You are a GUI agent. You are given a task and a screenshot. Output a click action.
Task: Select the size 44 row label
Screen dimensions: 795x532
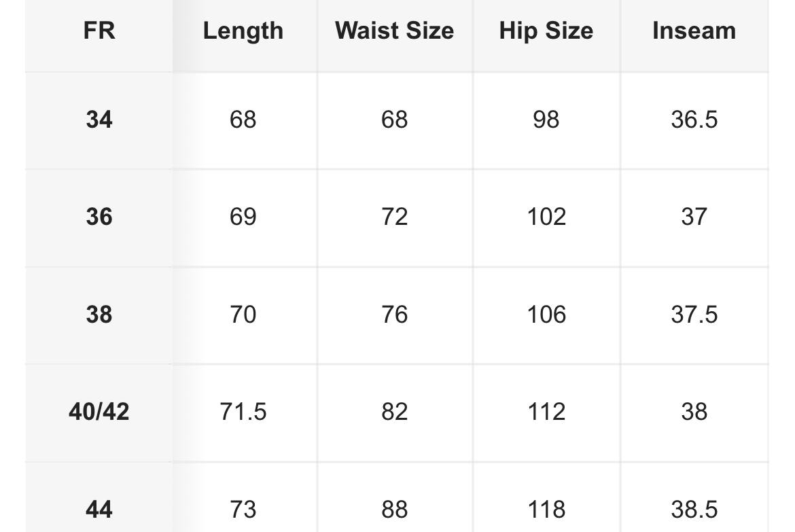tap(99, 509)
